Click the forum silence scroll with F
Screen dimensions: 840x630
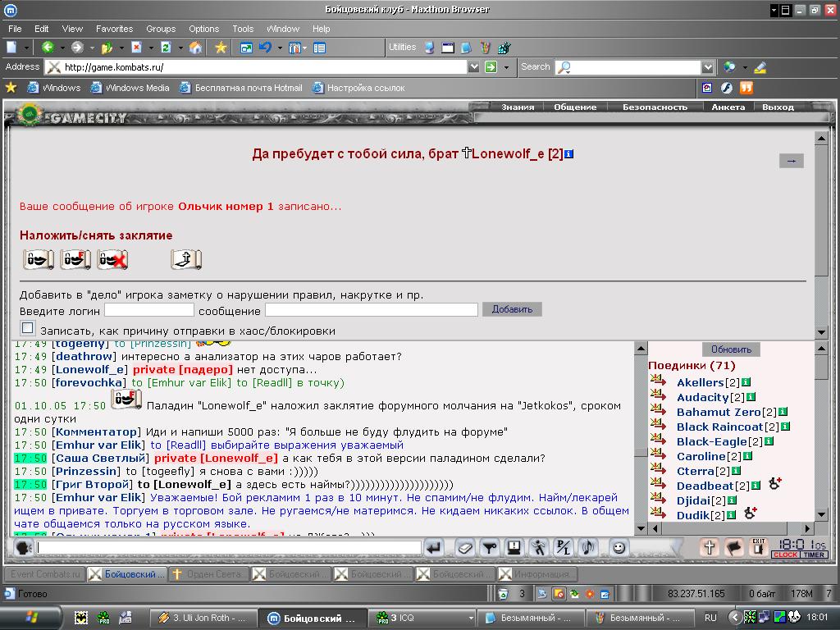(x=75, y=260)
